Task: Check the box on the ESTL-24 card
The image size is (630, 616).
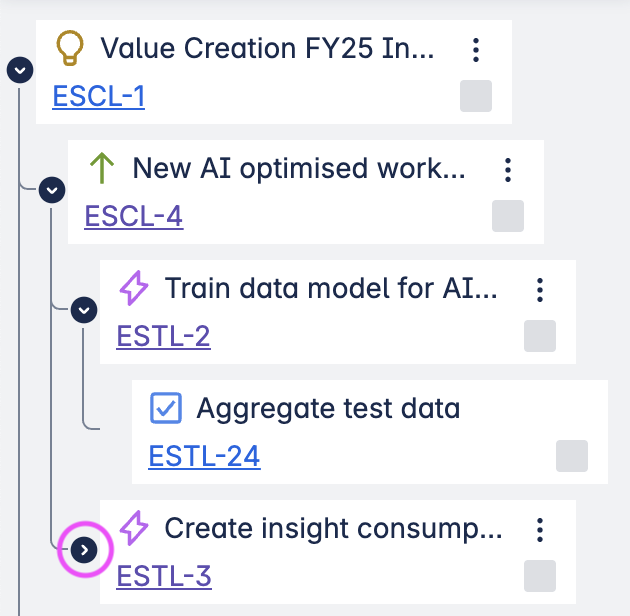Action: click(572, 456)
